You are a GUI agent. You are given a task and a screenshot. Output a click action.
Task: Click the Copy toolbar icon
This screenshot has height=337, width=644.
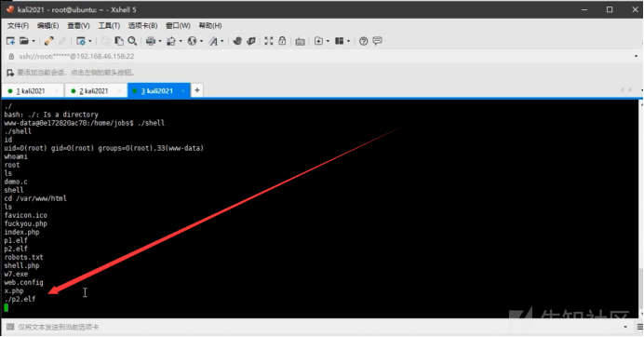[105, 41]
